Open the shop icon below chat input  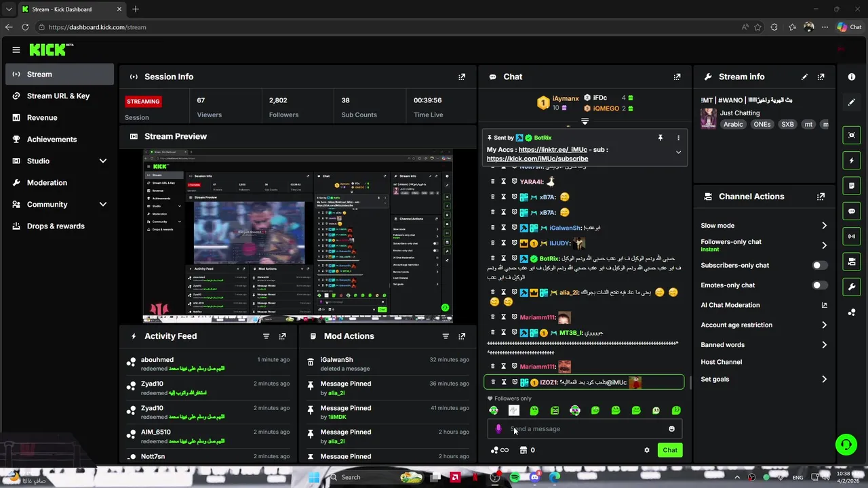tap(523, 450)
